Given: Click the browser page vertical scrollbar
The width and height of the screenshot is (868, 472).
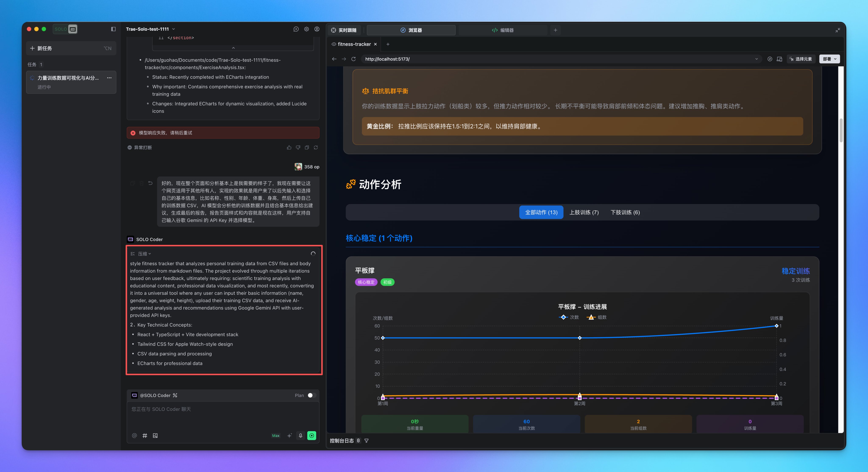Looking at the screenshot, I should 841,131.
